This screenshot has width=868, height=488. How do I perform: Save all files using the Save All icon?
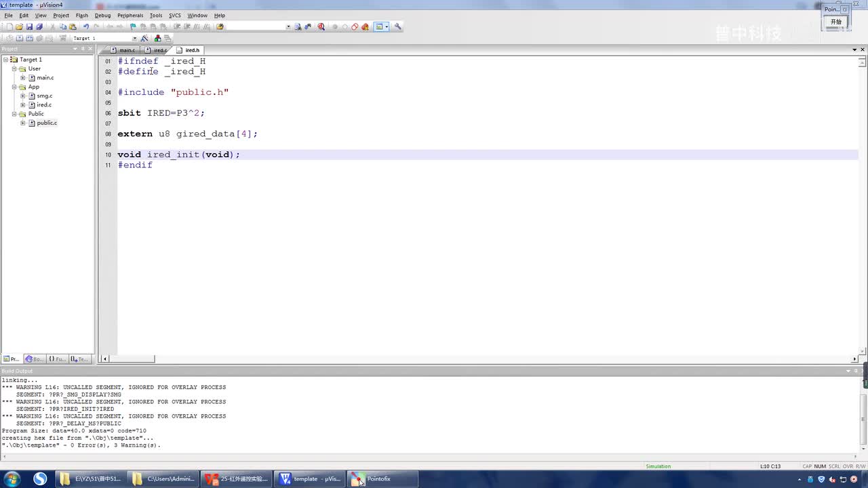tap(39, 27)
